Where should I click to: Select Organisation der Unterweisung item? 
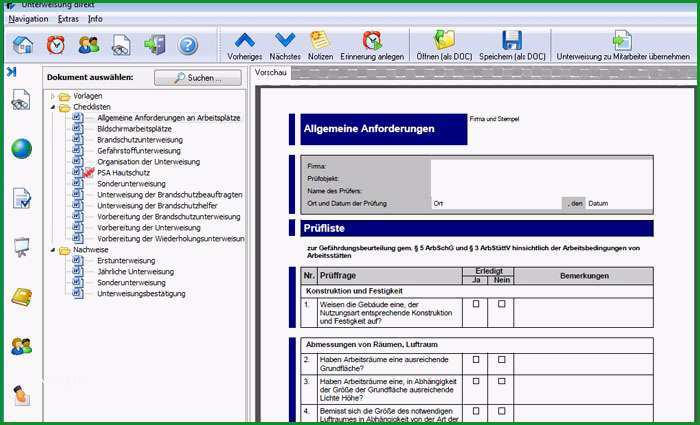(x=148, y=162)
